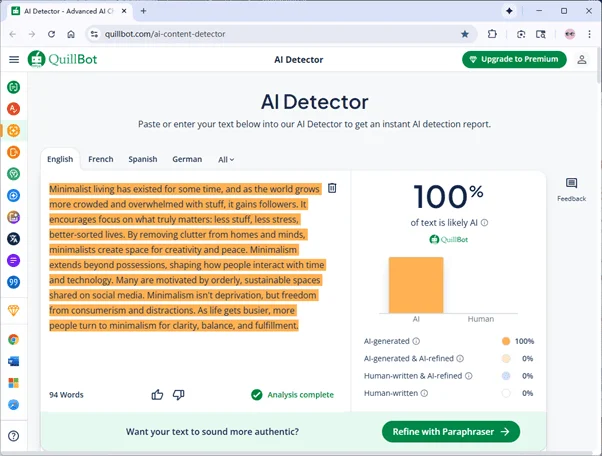Screen dimensions: 602x456
Task: Open the macOS Safari app sidebar icon
Action: point(13,405)
